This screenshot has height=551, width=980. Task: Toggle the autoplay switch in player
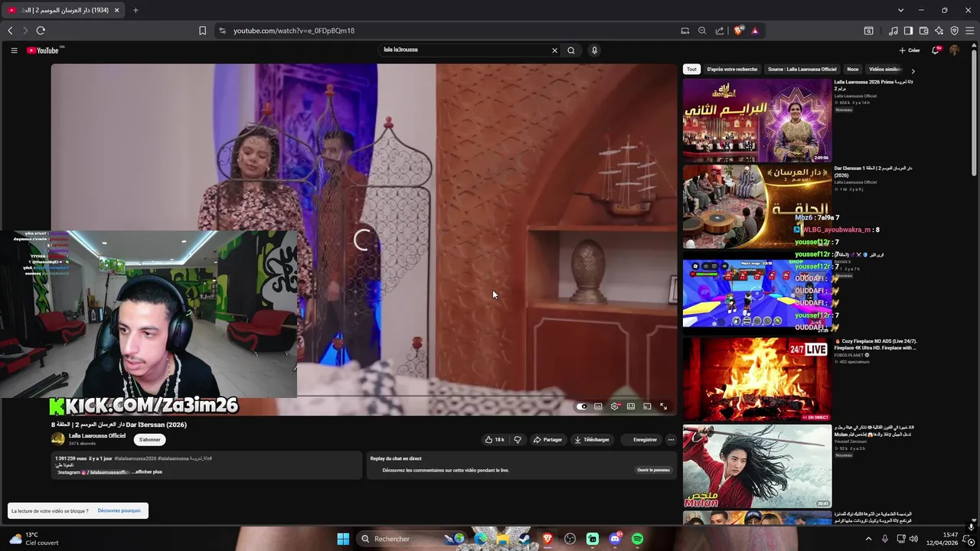tap(582, 406)
